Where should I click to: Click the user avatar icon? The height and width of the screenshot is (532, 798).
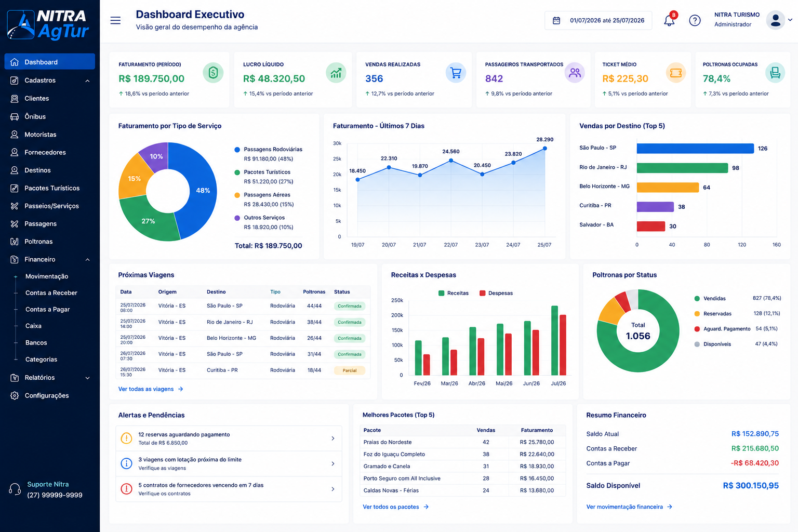pos(775,20)
